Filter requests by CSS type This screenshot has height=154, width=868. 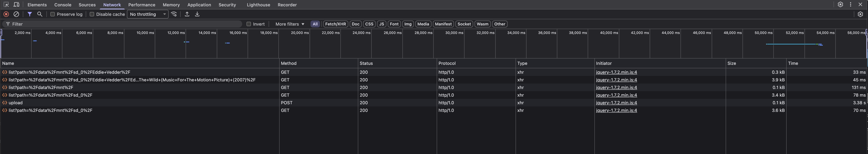[x=369, y=24]
